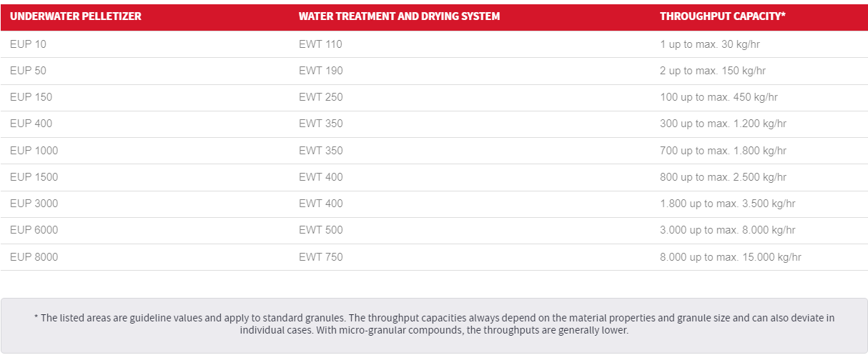
Task: Select the EUP 50 row entry
Action: pos(28,71)
